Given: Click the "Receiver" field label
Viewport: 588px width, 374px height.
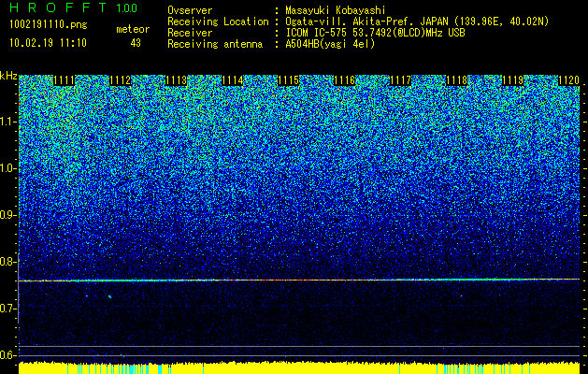Looking at the screenshot, I should 190,33.
